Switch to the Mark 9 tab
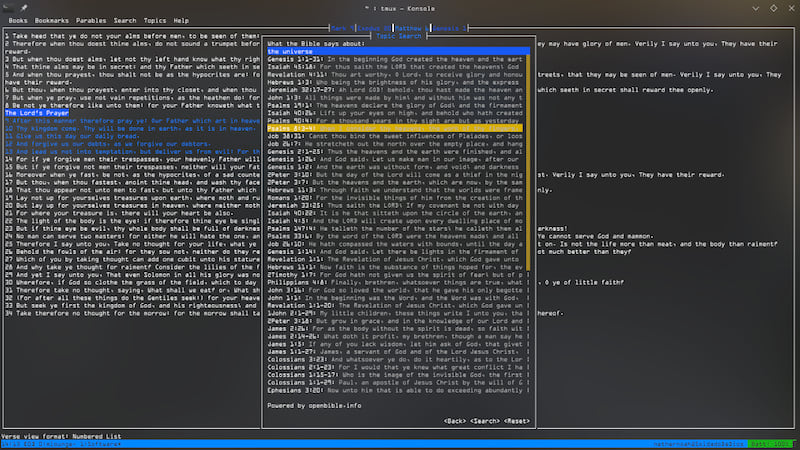Image resolution: width=800 pixels, height=450 pixels. pos(342,29)
